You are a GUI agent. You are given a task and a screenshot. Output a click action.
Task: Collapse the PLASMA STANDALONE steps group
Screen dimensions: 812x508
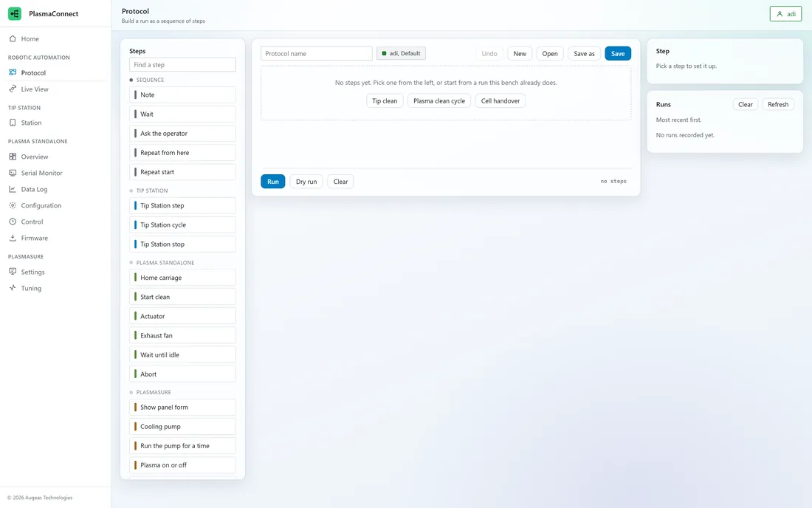pos(162,263)
